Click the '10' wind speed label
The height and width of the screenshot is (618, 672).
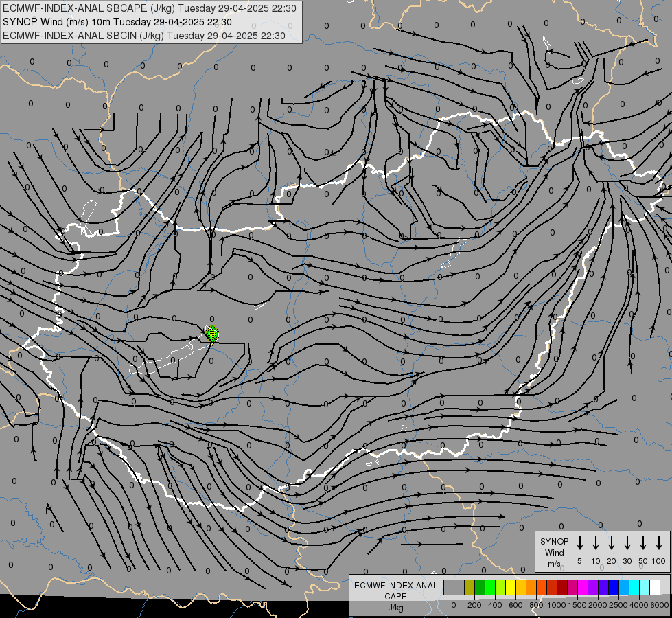[595, 561]
